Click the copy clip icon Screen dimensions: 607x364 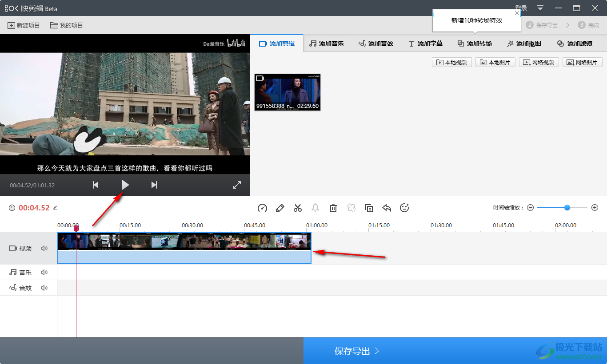pyautogui.click(x=369, y=208)
